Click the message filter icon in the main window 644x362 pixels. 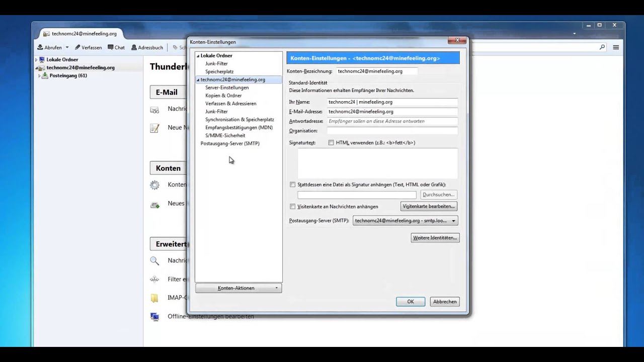coord(155,279)
